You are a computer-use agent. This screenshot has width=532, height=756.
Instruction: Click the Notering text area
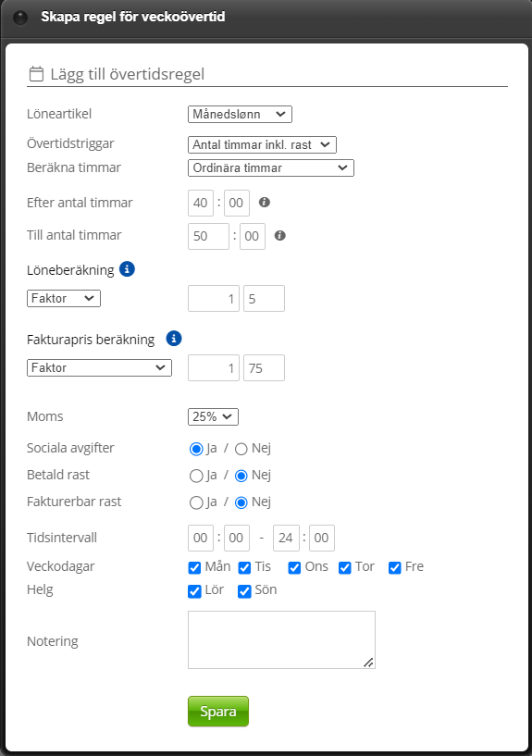pyautogui.click(x=281, y=639)
